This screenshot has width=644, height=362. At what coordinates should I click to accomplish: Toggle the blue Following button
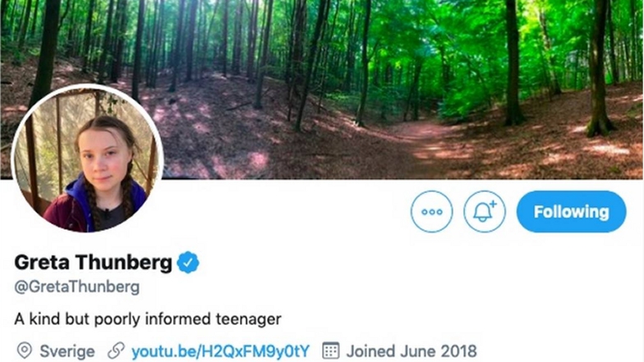(571, 212)
